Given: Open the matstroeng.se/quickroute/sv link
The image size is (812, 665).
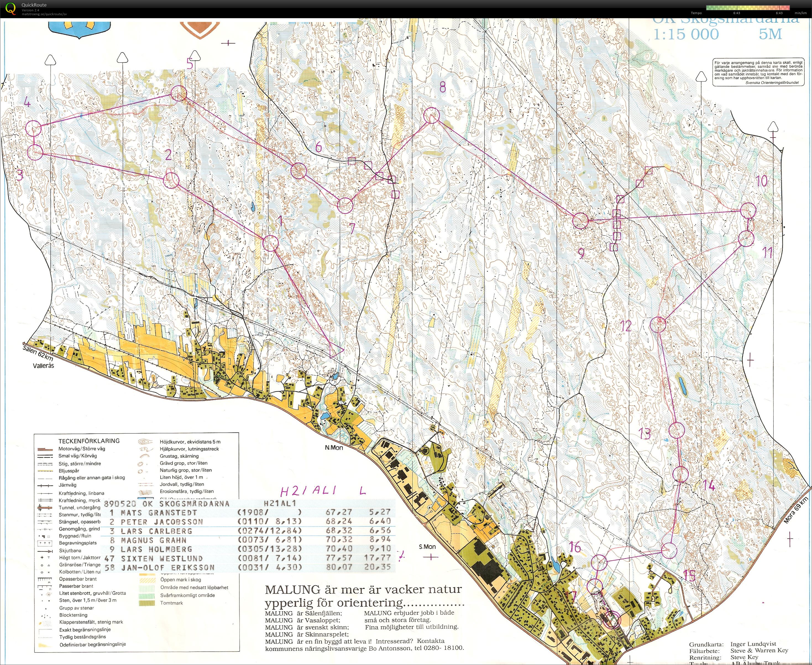Looking at the screenshot, I should pyautogui.click(x=44, y=14).
